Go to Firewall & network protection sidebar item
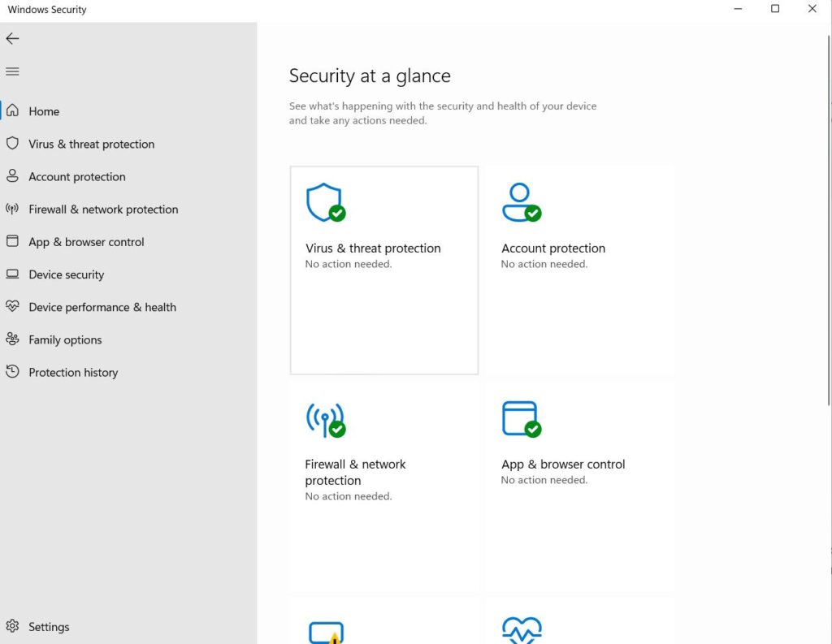The height and width of the screenshot is (644, 832). (128, 209)
